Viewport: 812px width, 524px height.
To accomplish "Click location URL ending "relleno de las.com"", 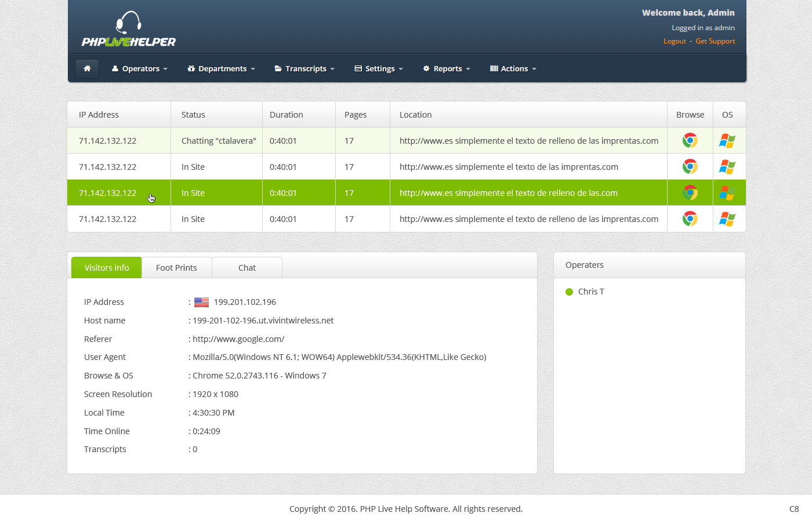I will pos(509,193).
